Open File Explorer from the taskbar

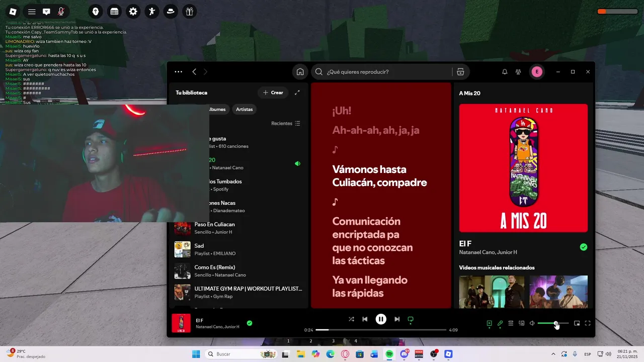click(300, 354)
